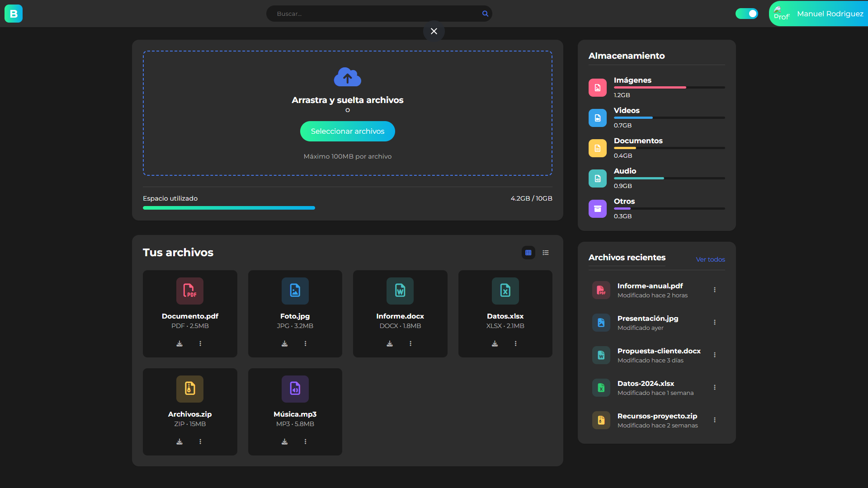Toggle the dark mode switch
868x488 pixels.
coord(746,14)
